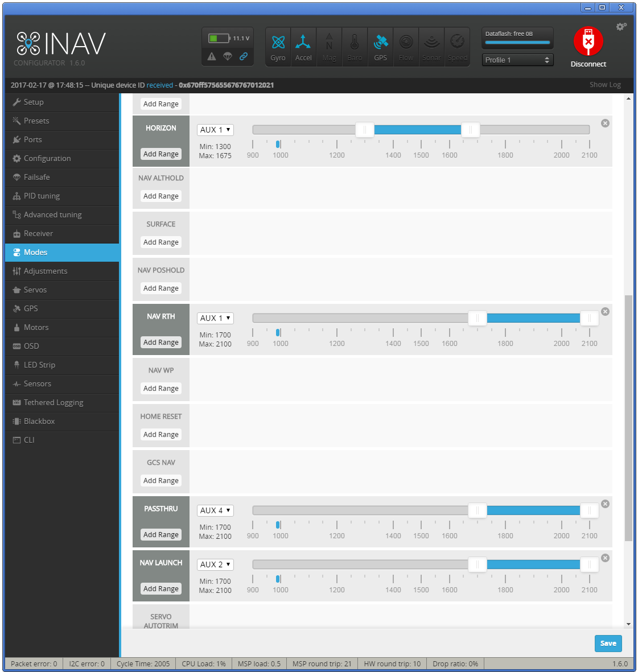Click the Accel sensor icon
638x672 pixels.
303,47
